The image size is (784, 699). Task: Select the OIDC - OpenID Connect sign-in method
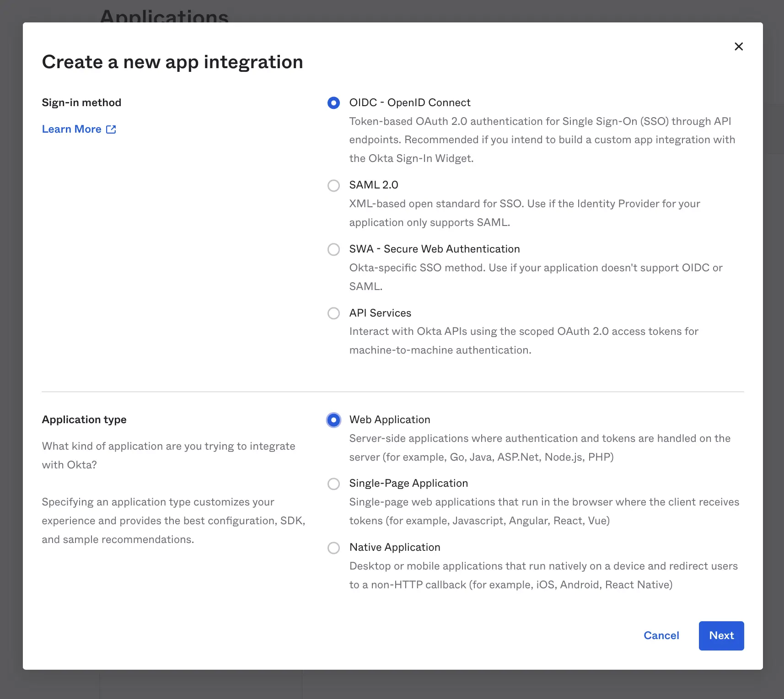click(333, 103)
